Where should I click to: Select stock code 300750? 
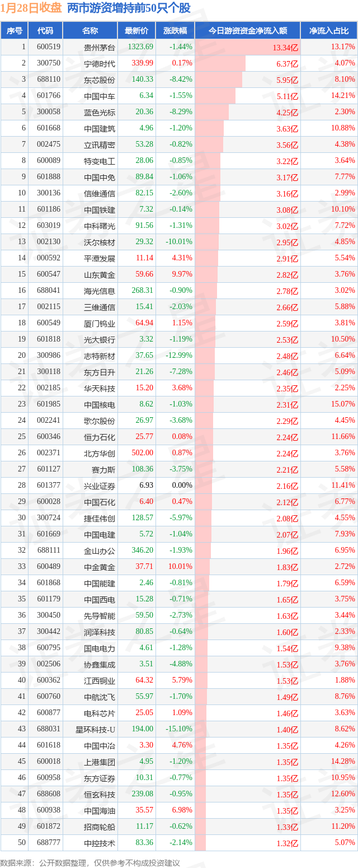pos(48,63)
